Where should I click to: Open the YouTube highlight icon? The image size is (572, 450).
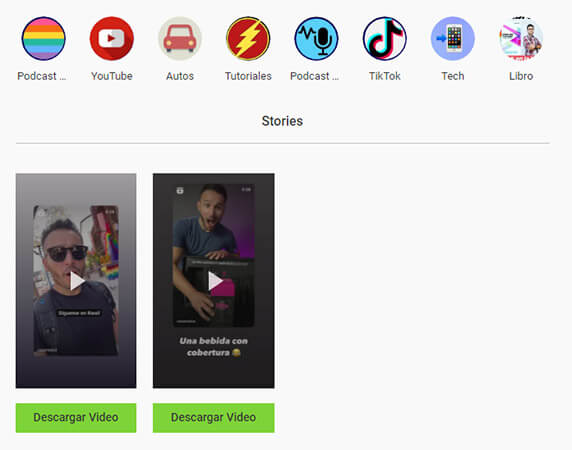(x=112, y=39)
